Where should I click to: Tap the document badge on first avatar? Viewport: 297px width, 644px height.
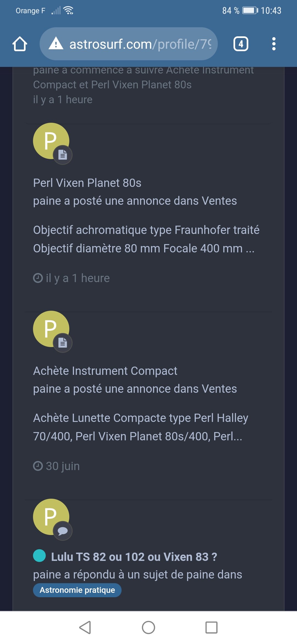coord(63,155)
